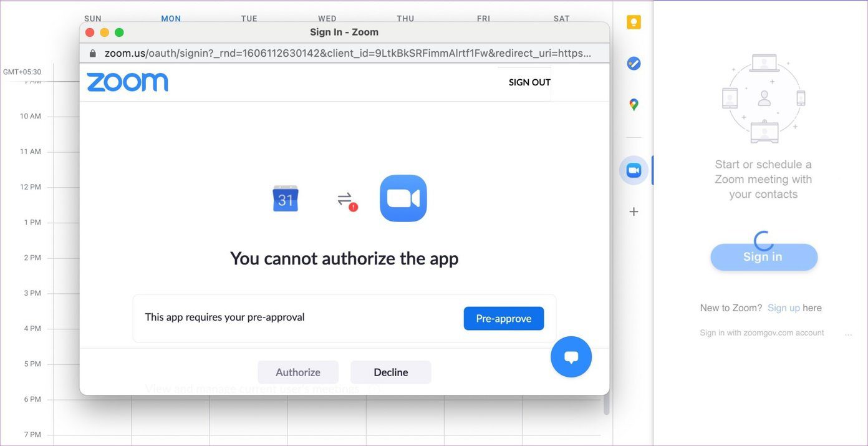Viewport: 868px width, 446px height.
Task: Click the URL address bar of the Zoom window
Action: pos(345,53)
